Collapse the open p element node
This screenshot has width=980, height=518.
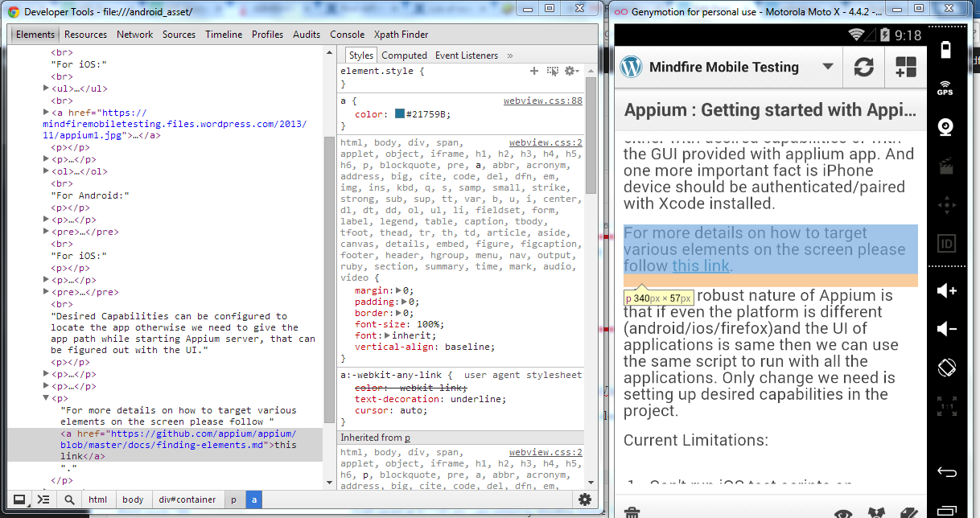click(46, 398)
